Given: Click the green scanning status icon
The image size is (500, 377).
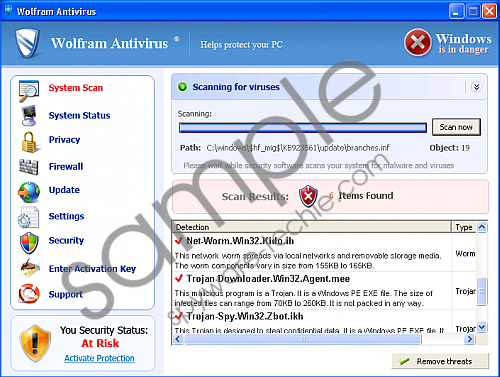Looking at the screenshot, I should pos(182,87).
